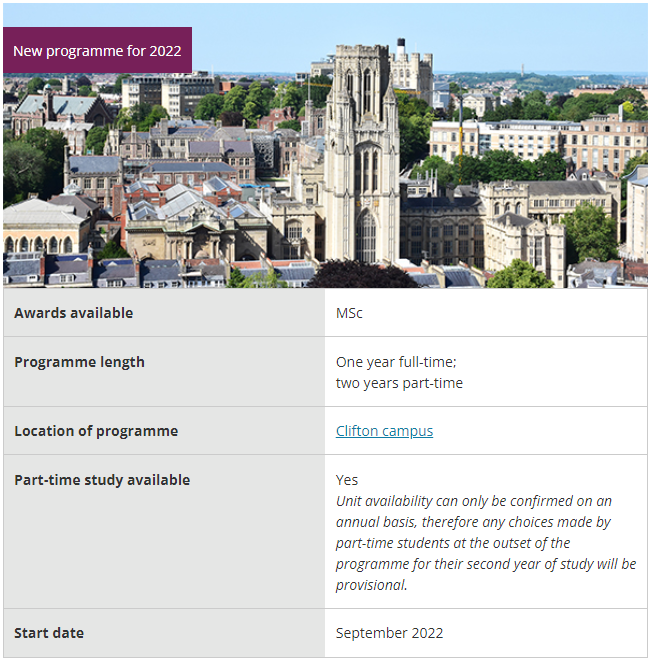The image size is (651, 661).
Task: Click the Wills Memorial tower in photo
Action: coord(362,154)
